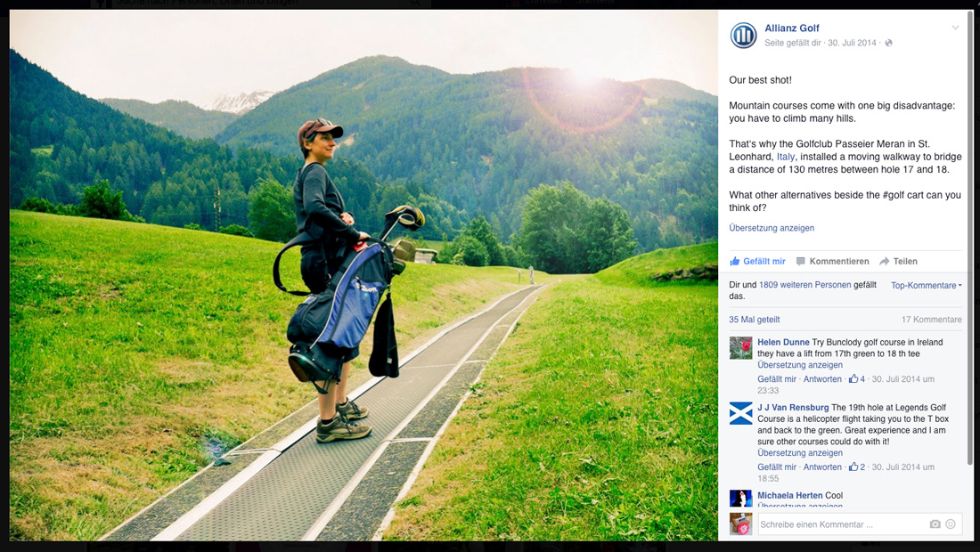Click your own avatar beside the comment box

[740, 524]
